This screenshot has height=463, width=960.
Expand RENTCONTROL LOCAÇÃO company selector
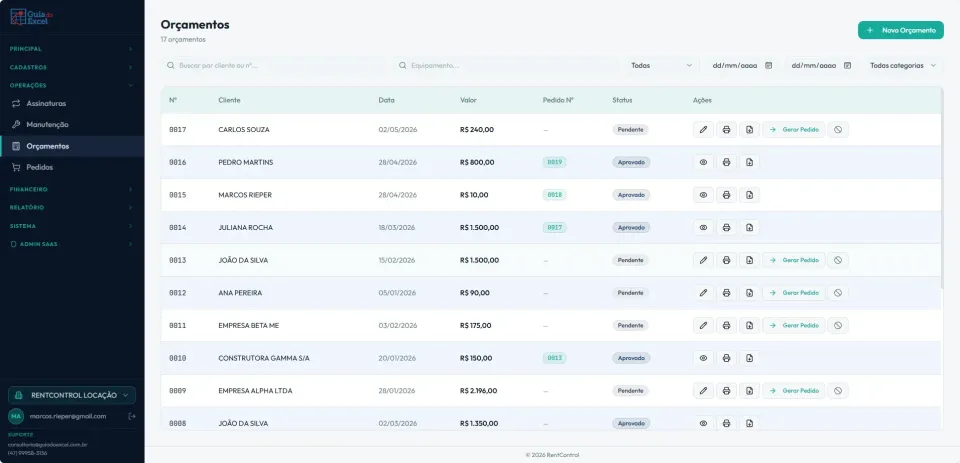72,395
